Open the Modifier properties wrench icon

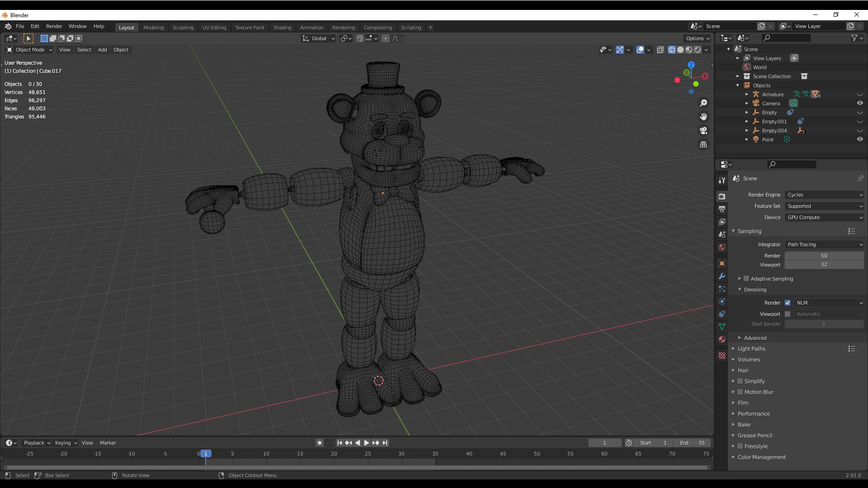coord(722,276)
